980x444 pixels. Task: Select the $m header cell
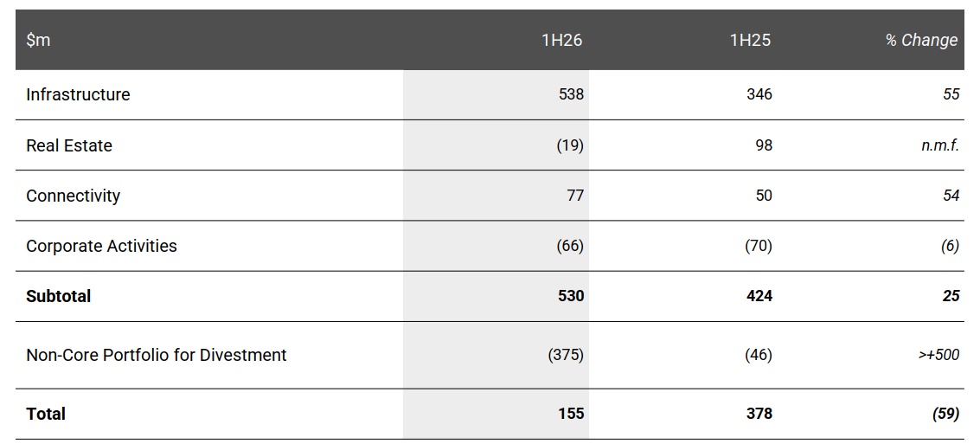tap(38, 40)
